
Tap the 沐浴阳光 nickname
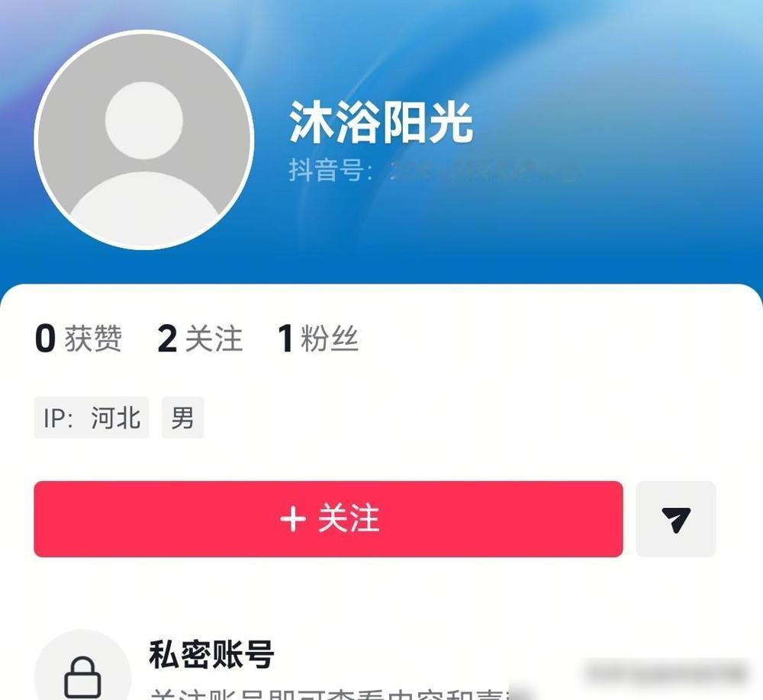(x=381, y=123)
